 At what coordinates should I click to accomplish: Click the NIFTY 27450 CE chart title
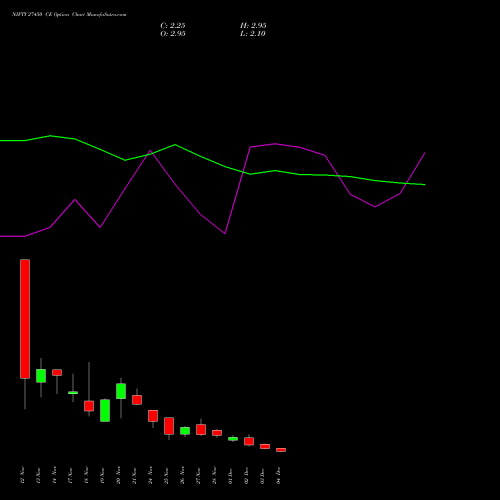[69, 15]
